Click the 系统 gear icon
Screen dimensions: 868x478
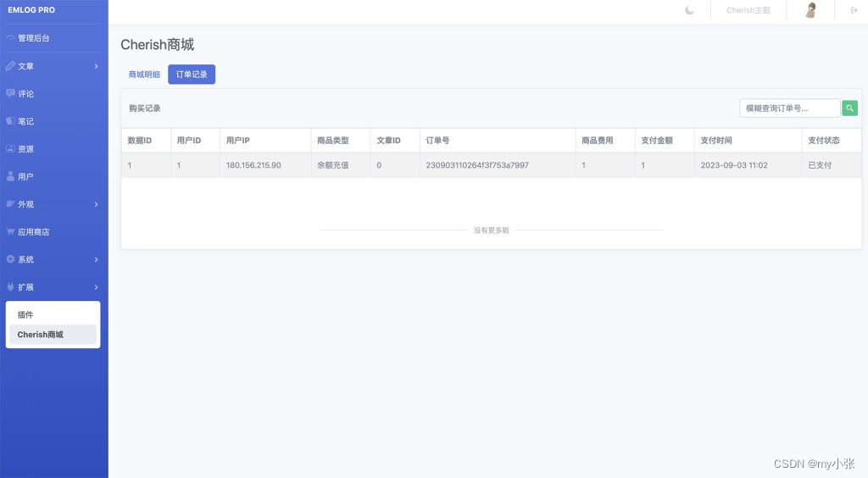(x=10, y=259)
